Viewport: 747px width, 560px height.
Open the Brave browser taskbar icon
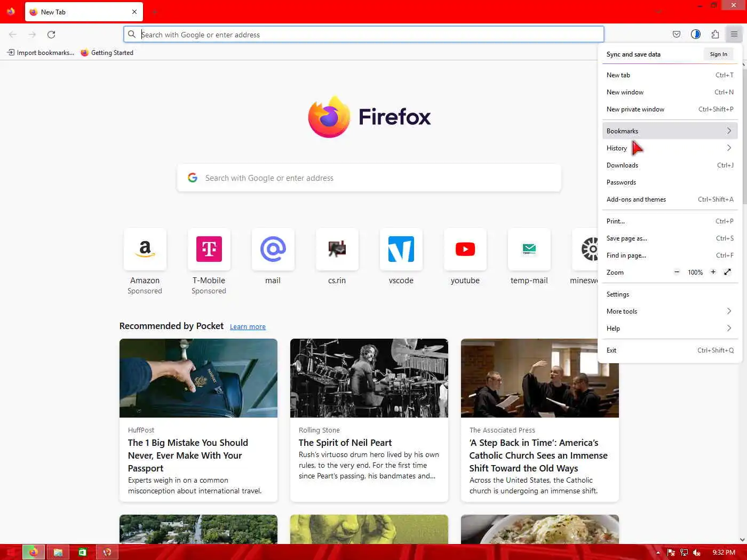(x=107, y=552)
